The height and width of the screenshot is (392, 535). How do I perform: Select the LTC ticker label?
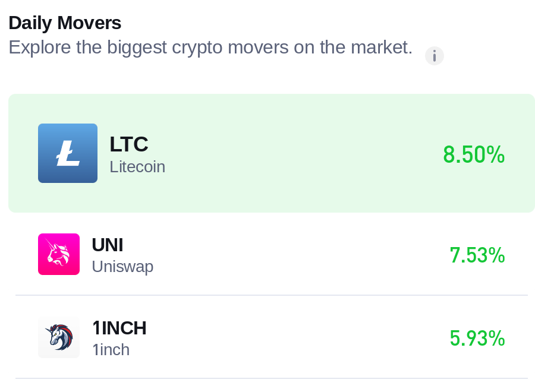coord(128,144)
